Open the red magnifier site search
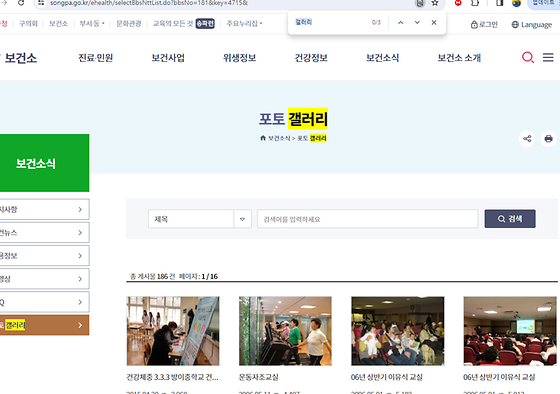Image resolution: width=560 pixels, height=394 pixels. (528, 57)
